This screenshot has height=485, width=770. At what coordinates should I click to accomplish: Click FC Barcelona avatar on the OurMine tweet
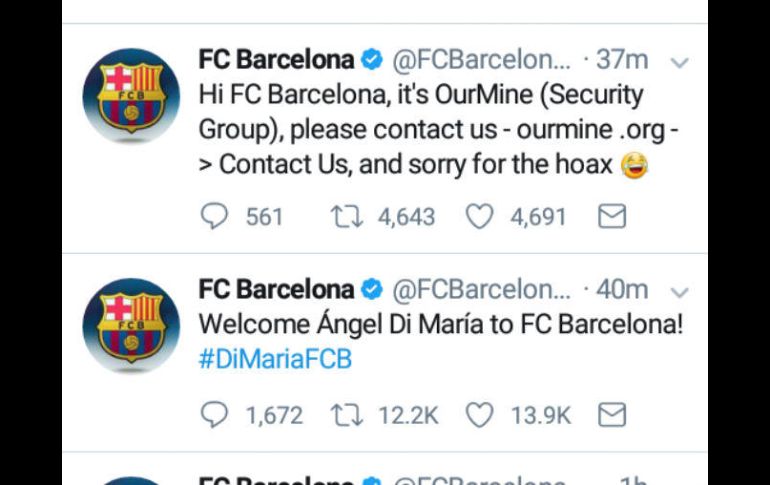130,95
